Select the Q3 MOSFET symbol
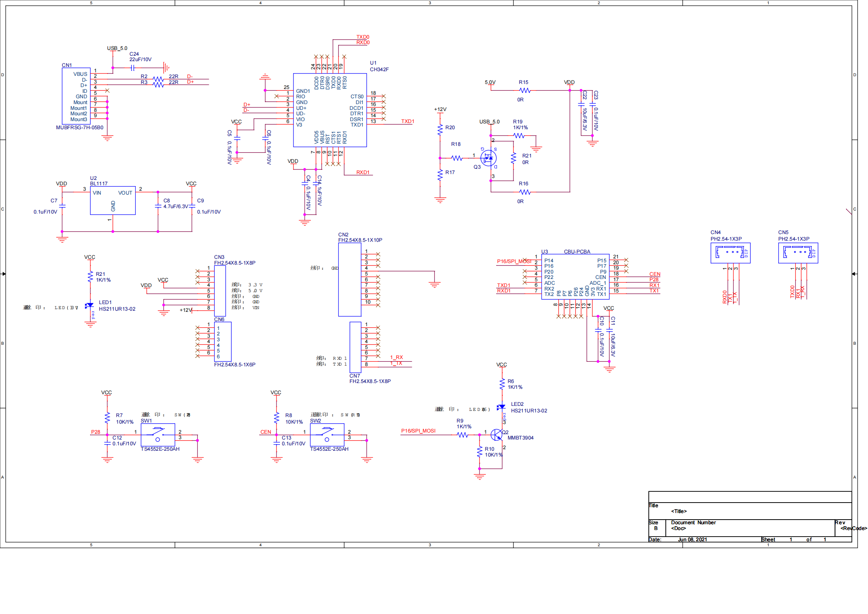 [489, 158]
